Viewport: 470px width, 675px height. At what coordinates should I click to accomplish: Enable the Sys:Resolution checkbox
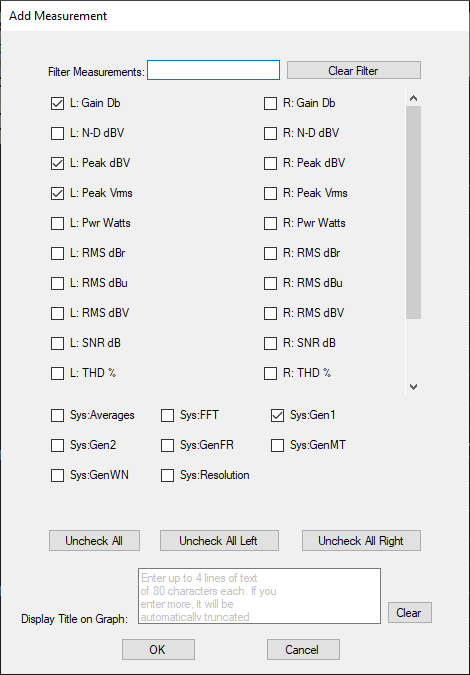pyautogui.click(x=167, y=475)
